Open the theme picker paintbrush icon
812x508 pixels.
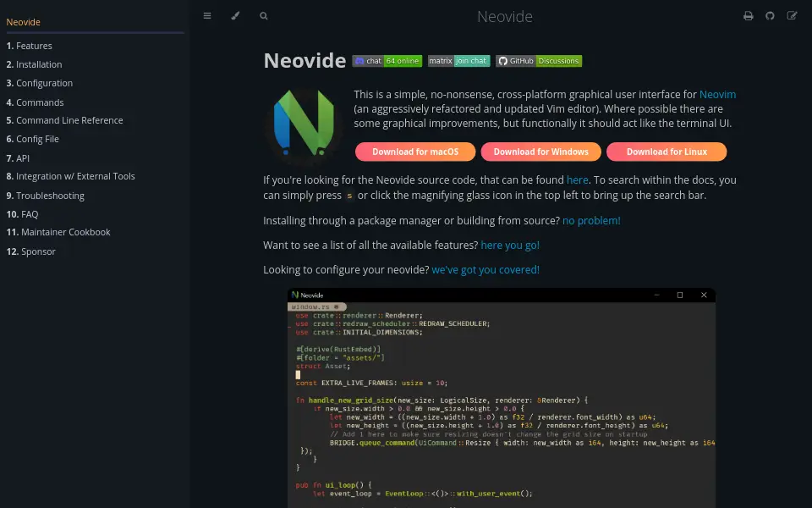click(235, 16)
